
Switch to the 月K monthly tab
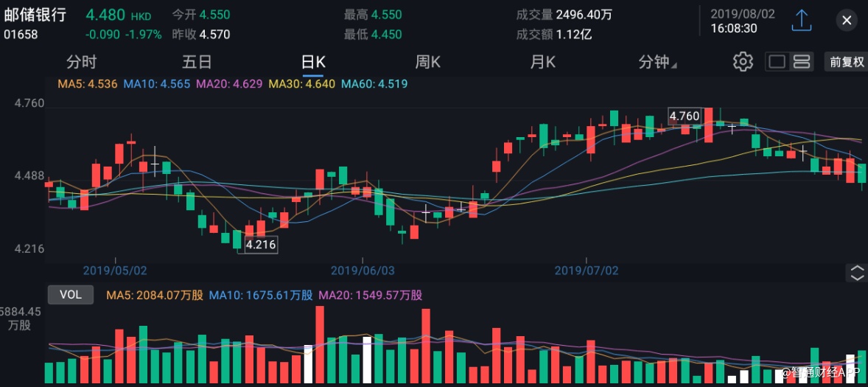(543, 62)
